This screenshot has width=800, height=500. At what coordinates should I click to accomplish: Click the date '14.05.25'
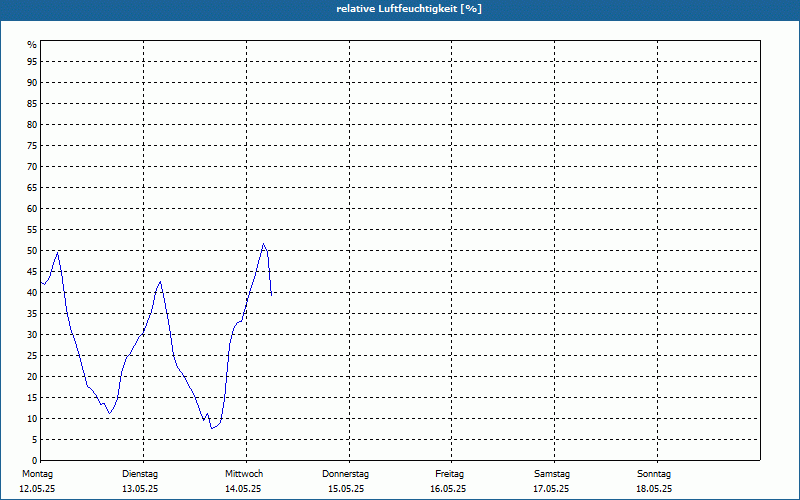click(243, 489)
